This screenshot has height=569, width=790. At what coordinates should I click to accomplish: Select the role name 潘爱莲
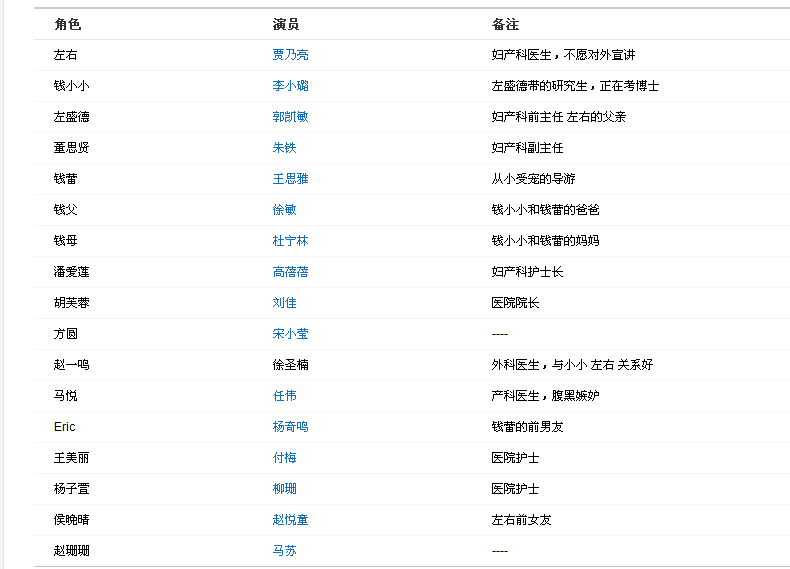(x=72, y=272)
